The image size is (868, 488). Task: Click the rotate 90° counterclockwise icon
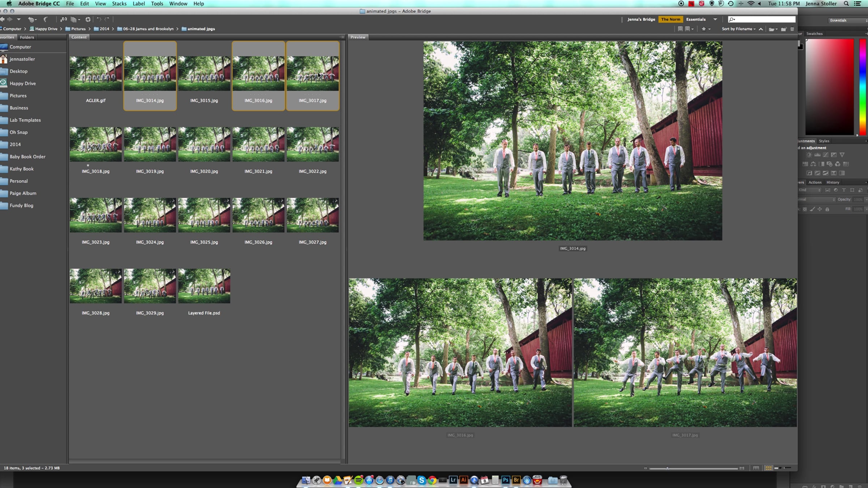click(x=98, y=20)
